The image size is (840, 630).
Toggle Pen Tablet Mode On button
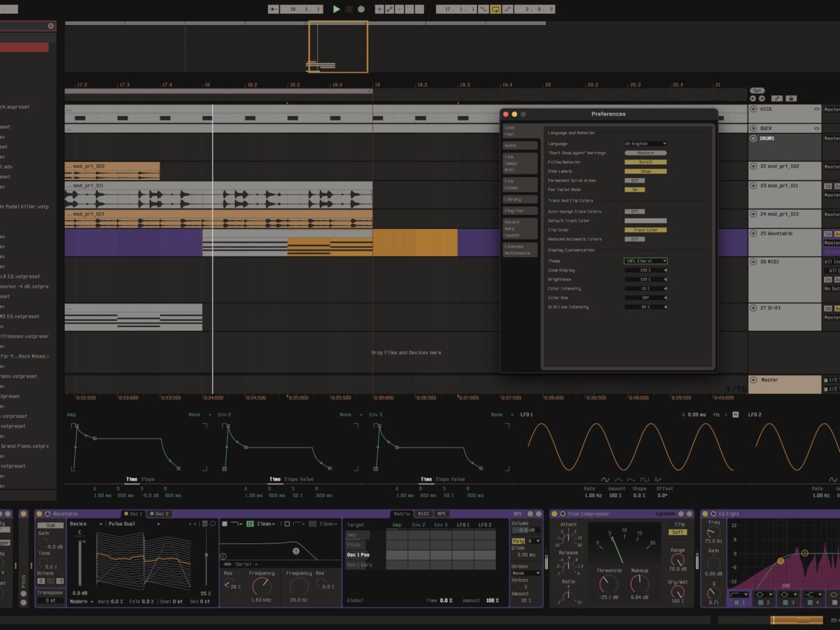click(634, 190)
